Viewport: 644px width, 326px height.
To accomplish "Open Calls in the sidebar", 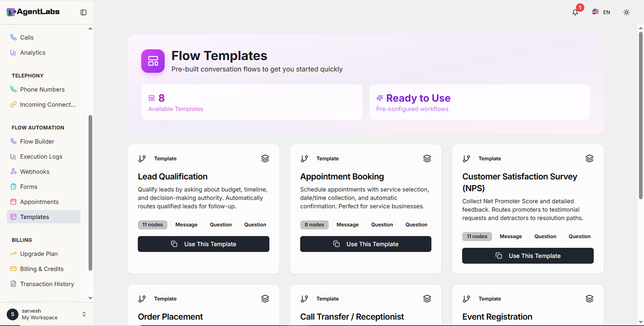I will [43, 37].
